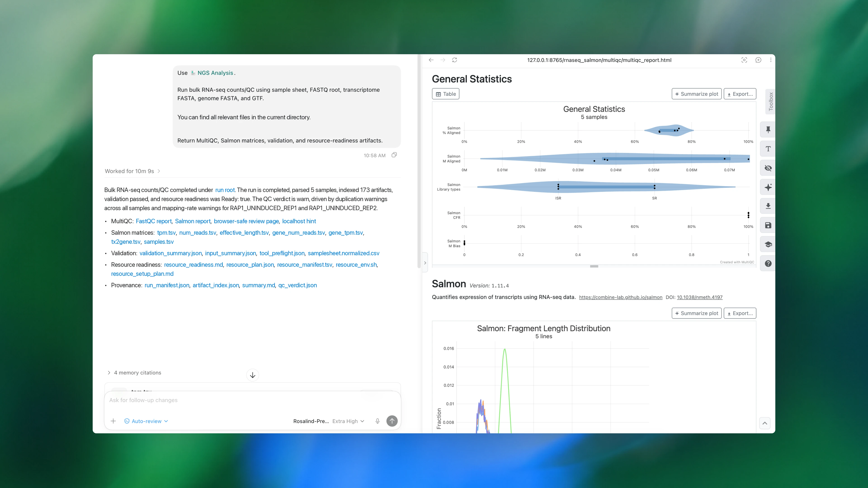
Task: Open the resource_readiness.md link
Action: (193, 265)
